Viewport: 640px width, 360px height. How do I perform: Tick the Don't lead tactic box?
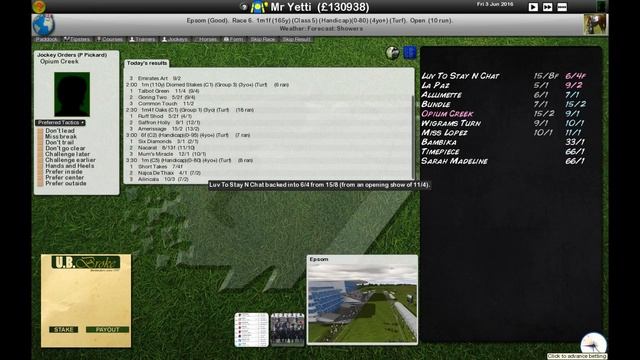(40, 131)
